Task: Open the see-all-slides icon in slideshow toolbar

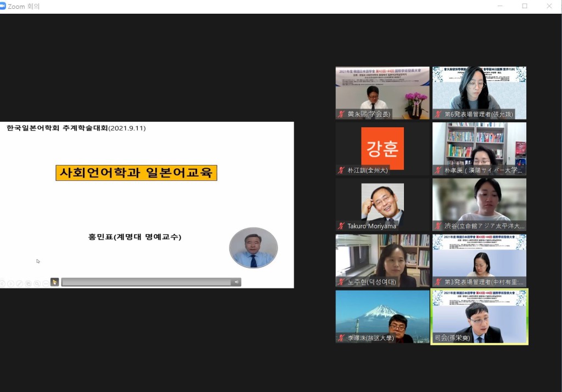Action: tap(28, 283)
